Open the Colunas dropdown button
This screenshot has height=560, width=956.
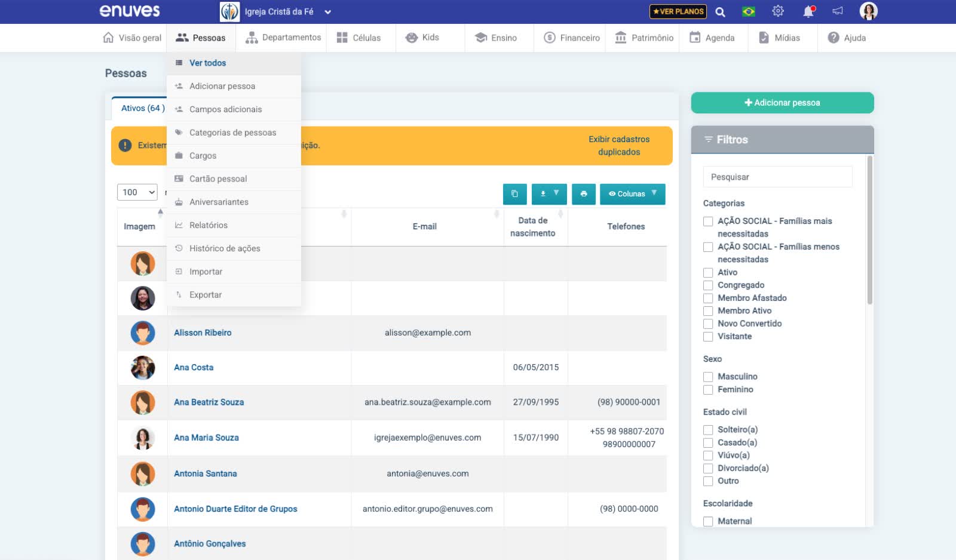633,193
